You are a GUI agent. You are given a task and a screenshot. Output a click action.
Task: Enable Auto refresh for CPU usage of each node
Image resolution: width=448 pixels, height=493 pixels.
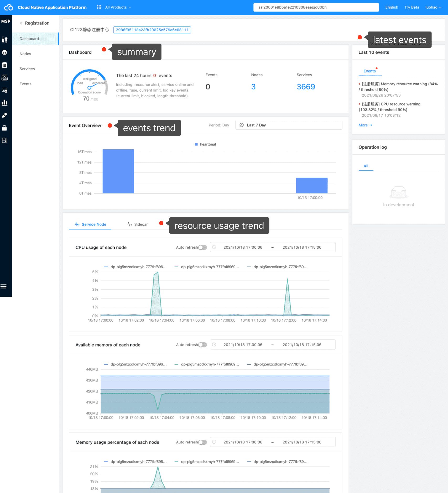pos(202,247)
